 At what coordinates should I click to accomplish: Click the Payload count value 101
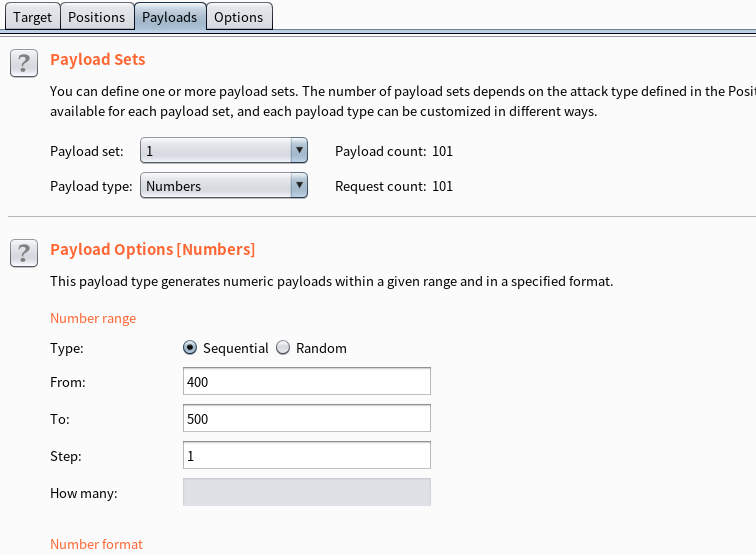(442, 151)
